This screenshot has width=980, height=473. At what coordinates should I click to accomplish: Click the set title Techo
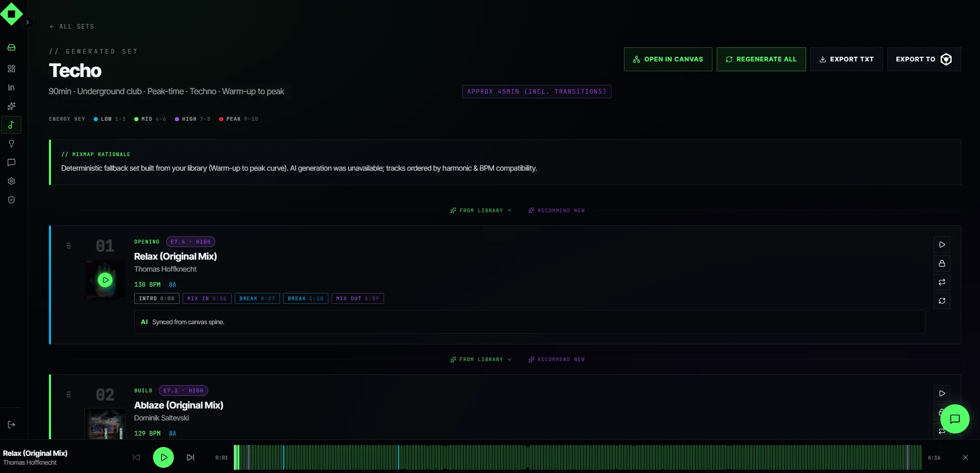(75, 71)
